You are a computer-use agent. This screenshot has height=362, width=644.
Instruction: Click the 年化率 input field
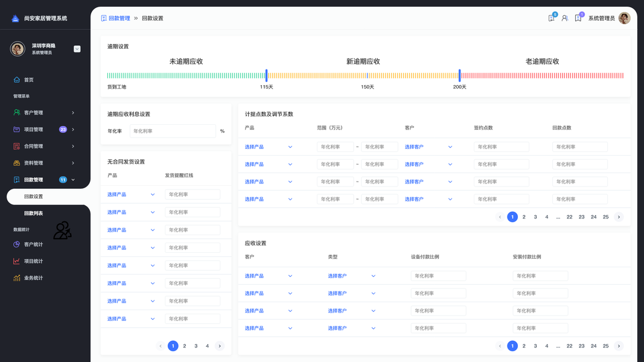(173, 132)
